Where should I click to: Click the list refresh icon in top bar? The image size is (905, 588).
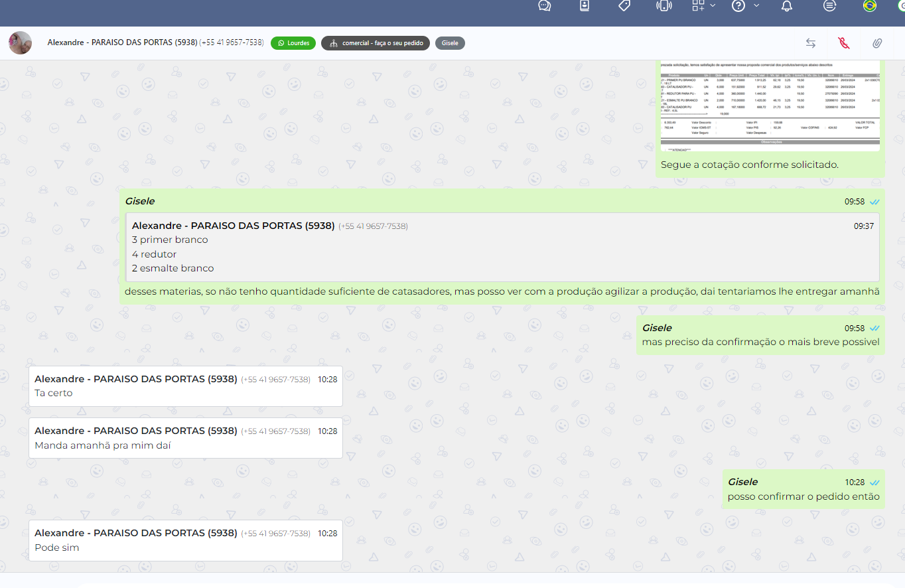pos(829,6)
